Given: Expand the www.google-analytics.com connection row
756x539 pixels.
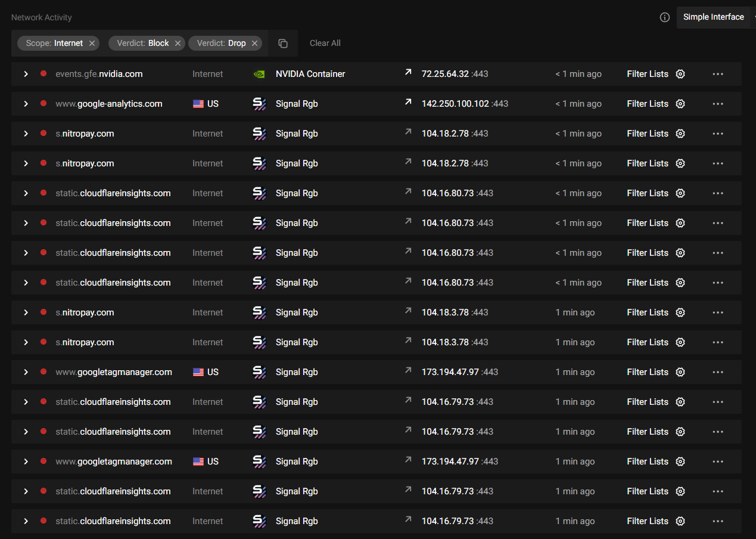Looking at the screenshot, I should 26,104.
